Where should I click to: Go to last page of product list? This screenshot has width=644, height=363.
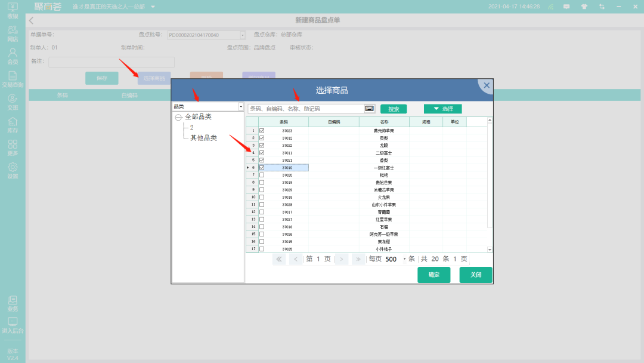358,259
